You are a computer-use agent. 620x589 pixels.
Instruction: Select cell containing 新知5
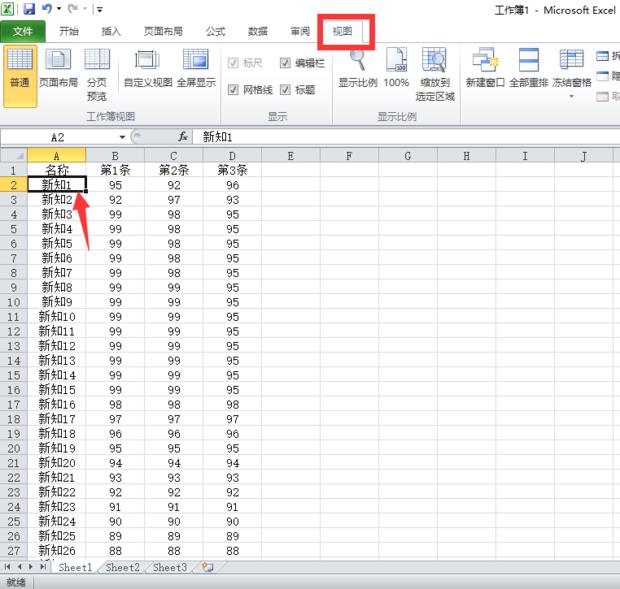click(x=57, y=244)
